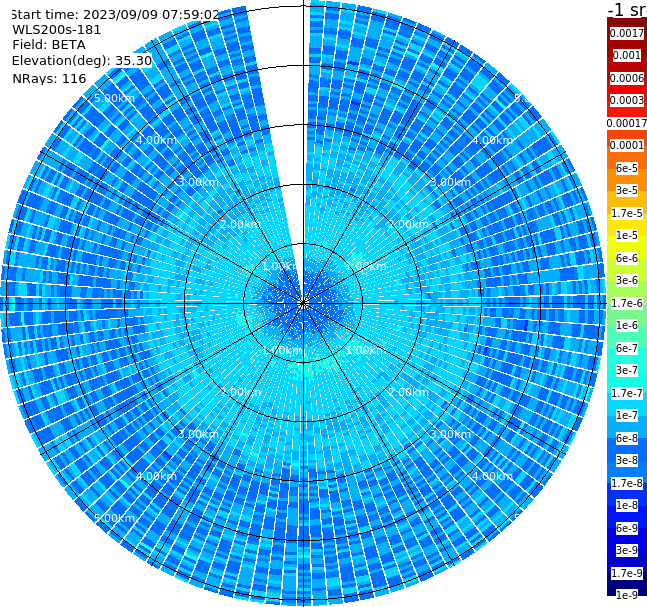Select the 'Elevation(deg): 35.30' text
This screenshot has width=647, height=607.
[82, 61]
